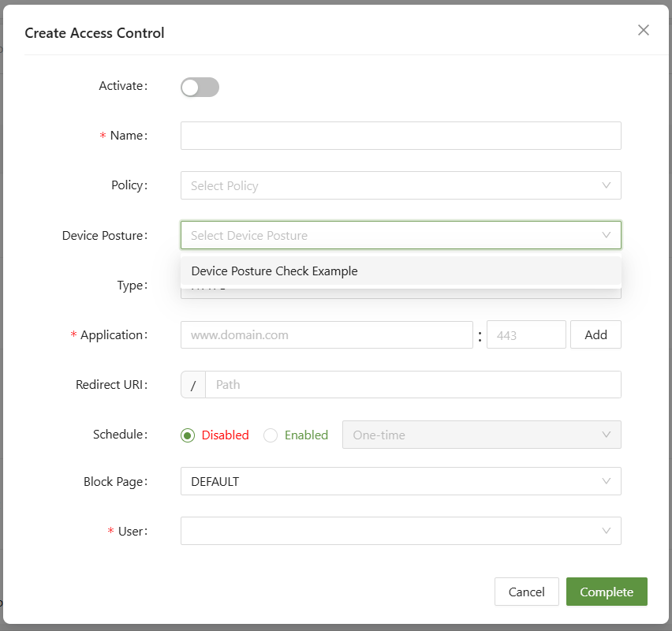Focus the Name text field
This screenshot has width=672, height=631.
(401, 136)
